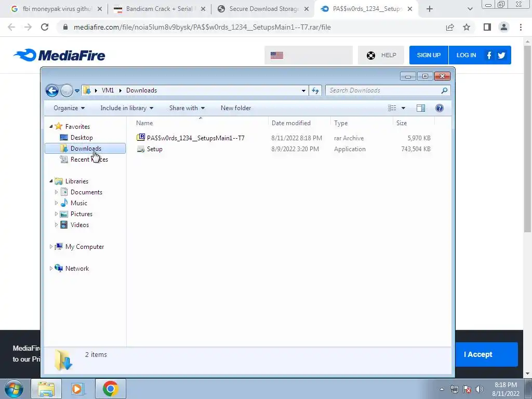The width and height of the screenshot is (532, 399).
Task: Reload the MediaFire page
Action: point(45,27)
